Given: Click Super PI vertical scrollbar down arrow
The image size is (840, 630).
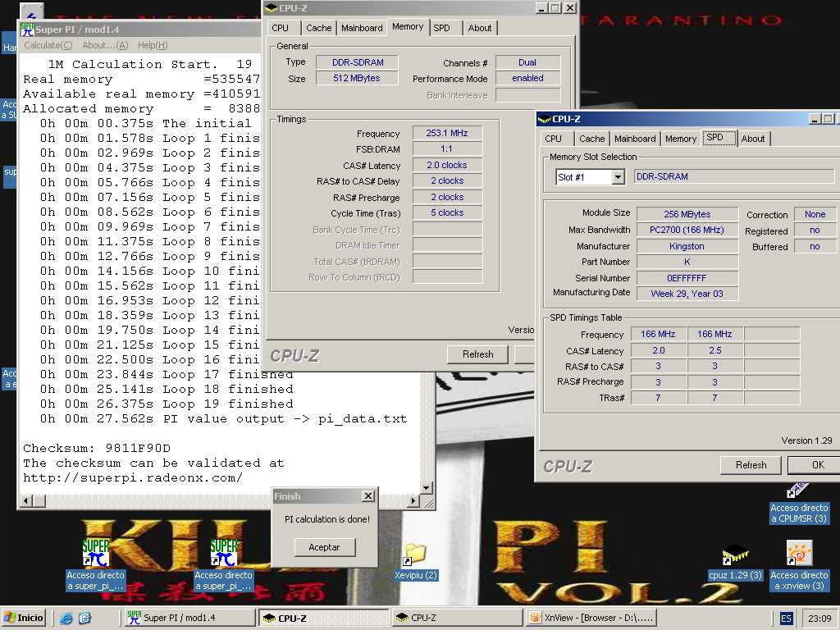Looking at the screenshot, I should pos(426,488).
